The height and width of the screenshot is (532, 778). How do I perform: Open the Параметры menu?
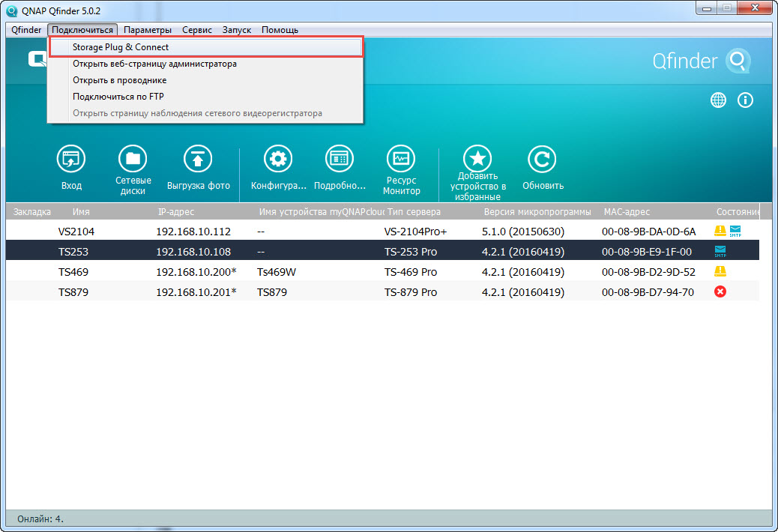[148, 30]
